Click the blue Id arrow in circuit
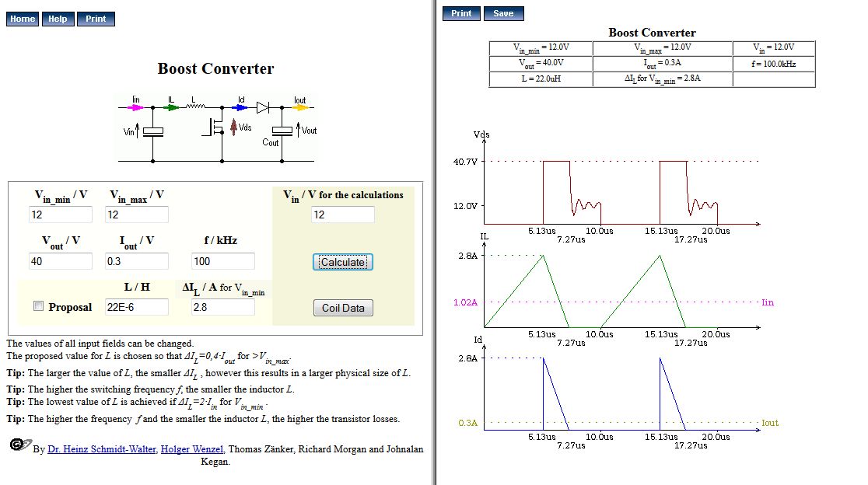The height and width of the screenshot is (485, 868). (x=240, y=107)
